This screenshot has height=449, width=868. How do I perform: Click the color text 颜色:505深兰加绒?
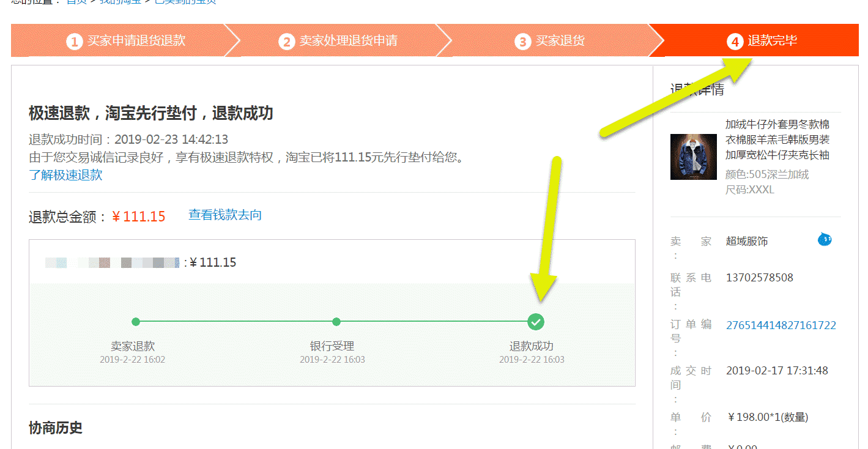click(x=767, y=174)
